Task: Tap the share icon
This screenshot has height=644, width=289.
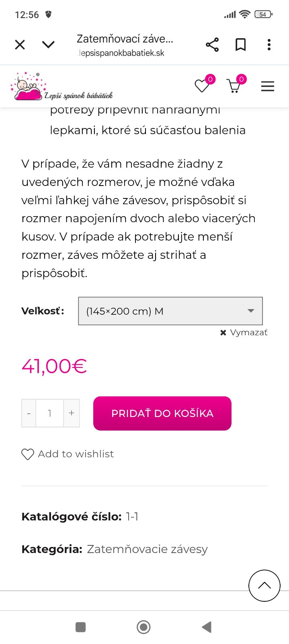Action: point(212,45)
